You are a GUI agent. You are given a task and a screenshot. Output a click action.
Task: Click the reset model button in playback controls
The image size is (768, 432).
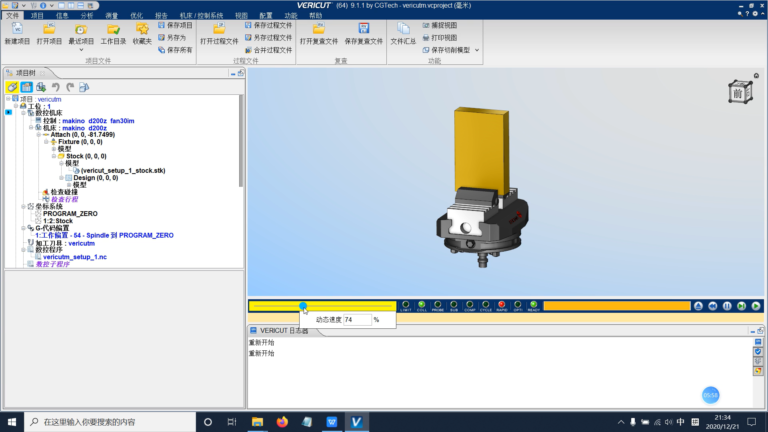pos(698,306)
